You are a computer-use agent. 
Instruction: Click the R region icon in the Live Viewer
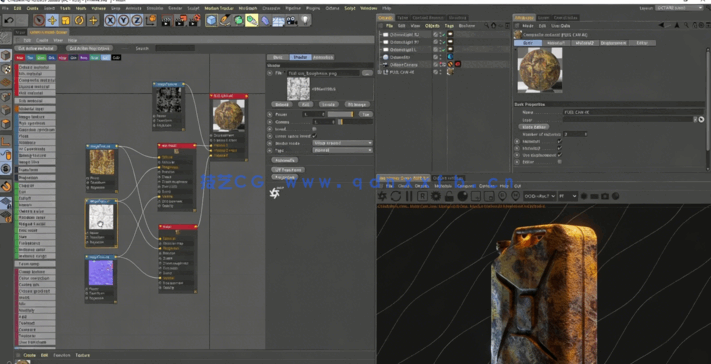(422, 196)
